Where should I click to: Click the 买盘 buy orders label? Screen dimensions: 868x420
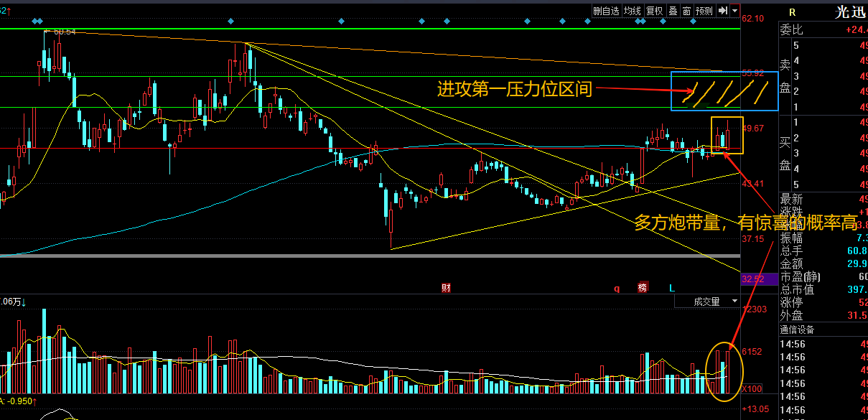[x=785, y=154]
